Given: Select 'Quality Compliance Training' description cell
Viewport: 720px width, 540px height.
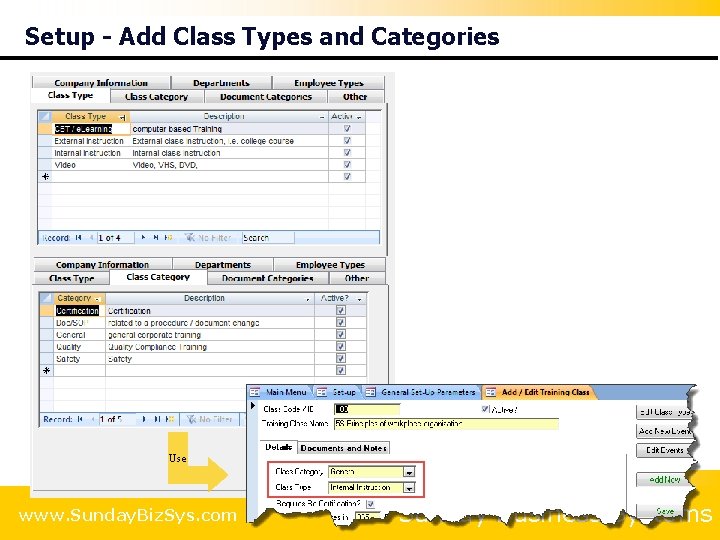Looking at the screenshot, I should [210, 347].
